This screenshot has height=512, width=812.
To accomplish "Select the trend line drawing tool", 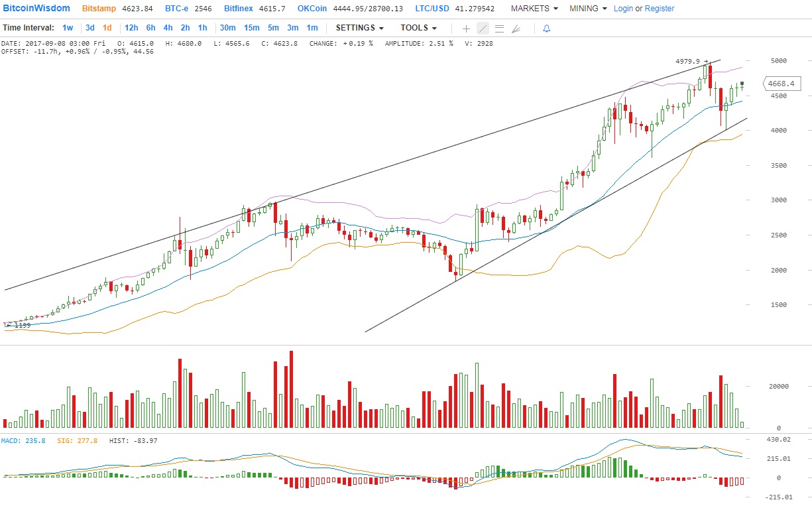I will (x=483, y=29).
